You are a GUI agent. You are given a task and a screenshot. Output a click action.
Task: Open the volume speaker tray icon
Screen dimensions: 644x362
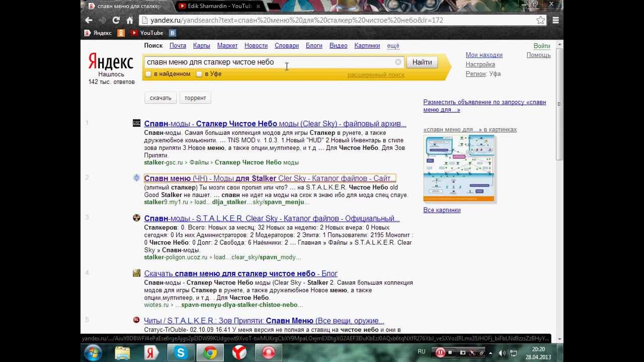coord(502,353)
